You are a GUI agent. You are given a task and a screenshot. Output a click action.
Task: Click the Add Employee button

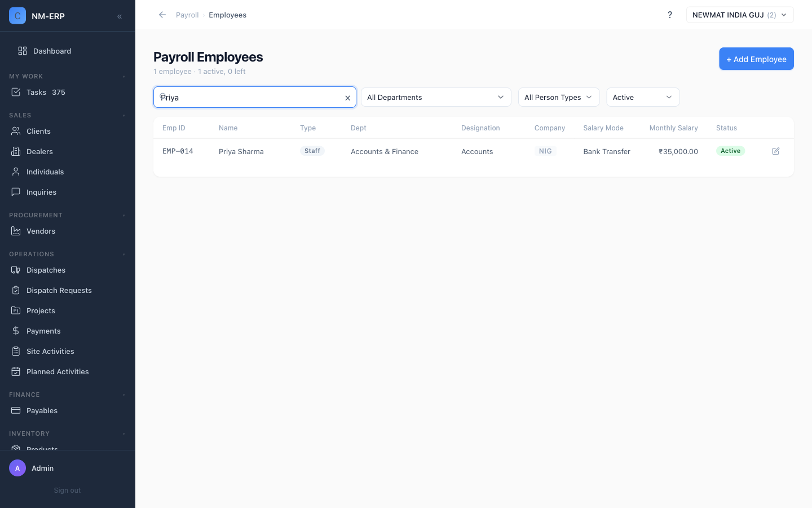pyautogui.click(x=756, y=59)
